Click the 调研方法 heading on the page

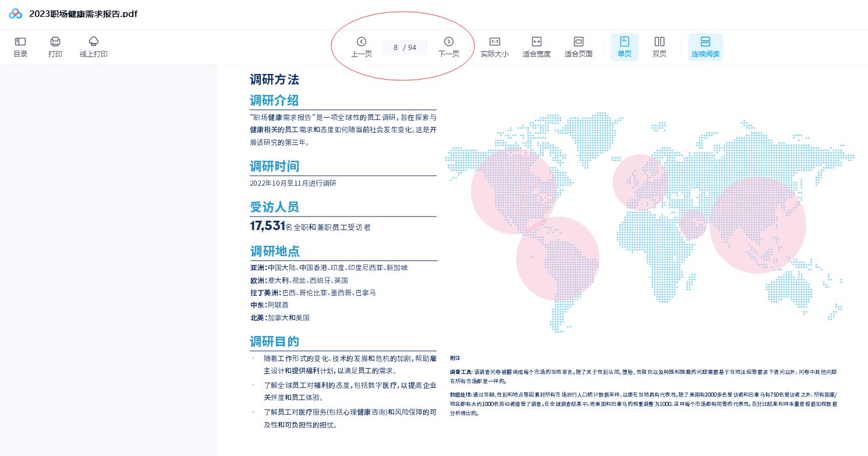click(274, 80)
